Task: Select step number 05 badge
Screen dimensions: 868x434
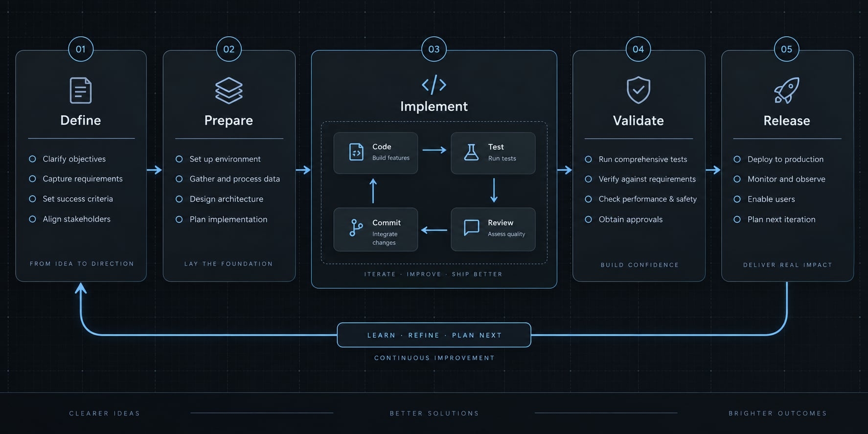Action: (x=786, y=49)
